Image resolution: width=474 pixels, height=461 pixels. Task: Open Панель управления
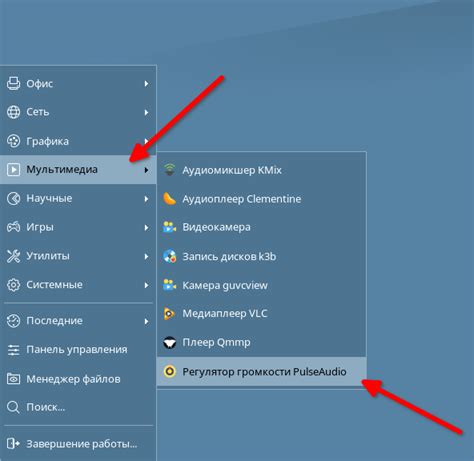[78, 350]
